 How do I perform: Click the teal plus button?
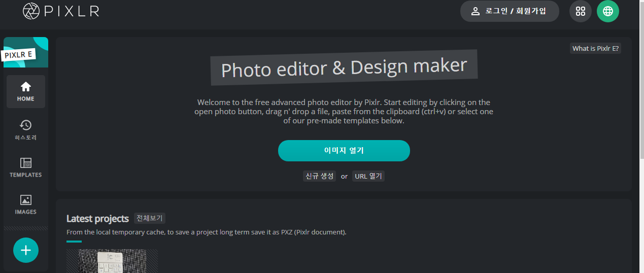point(26,250)
